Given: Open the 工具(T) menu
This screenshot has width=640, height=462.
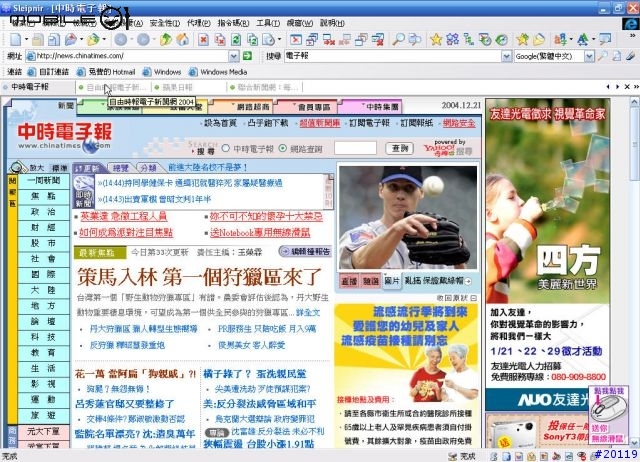Looking at the screenshot, I should [x=268, y=23].
